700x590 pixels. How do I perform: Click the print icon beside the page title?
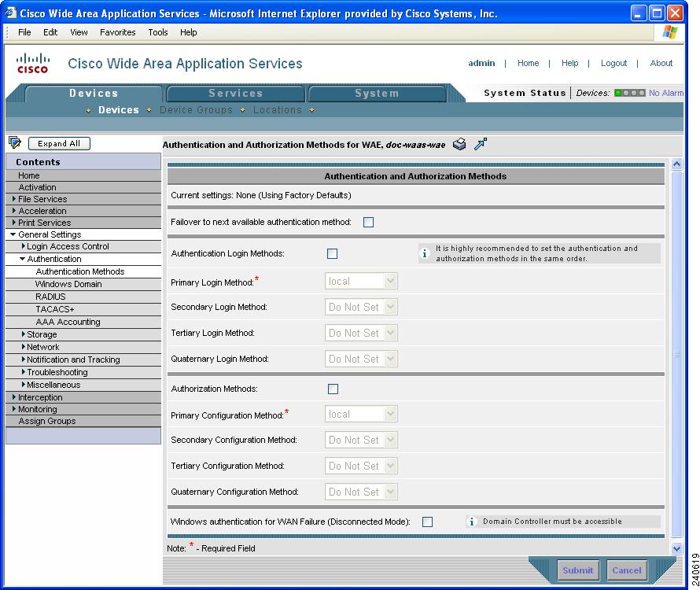[x=459, y=144]
